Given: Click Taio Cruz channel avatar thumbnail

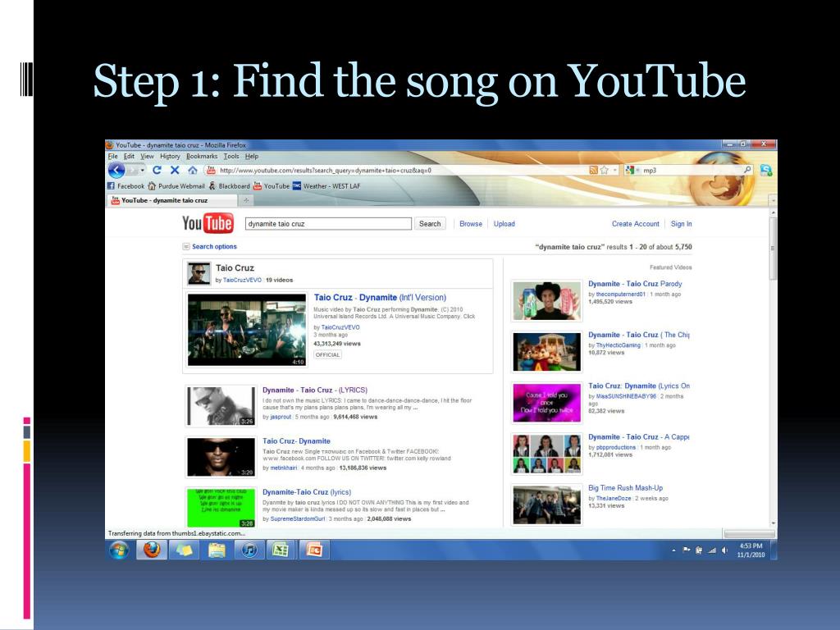Looking at the screenshot, I should pos(199,274).
